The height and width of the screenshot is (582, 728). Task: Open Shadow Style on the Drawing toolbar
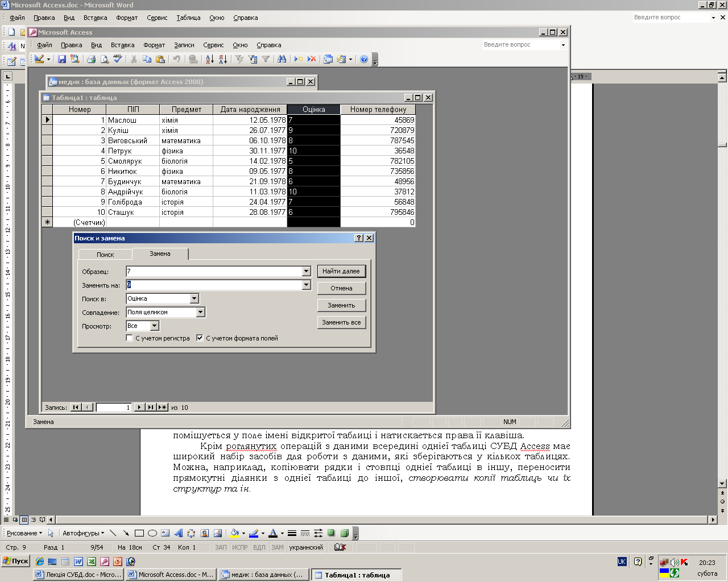pyautogui.click(x=331, y=533)
